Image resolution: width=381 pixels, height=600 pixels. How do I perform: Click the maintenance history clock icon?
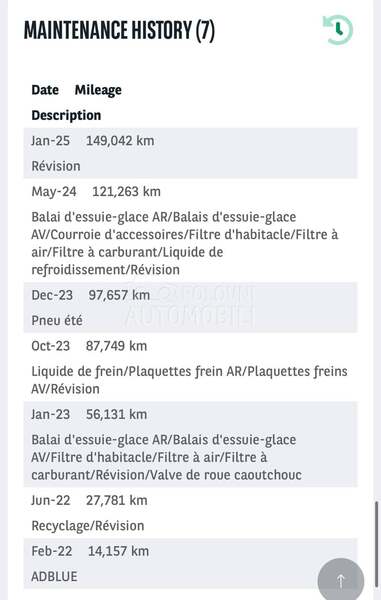(x=338, y=30)
